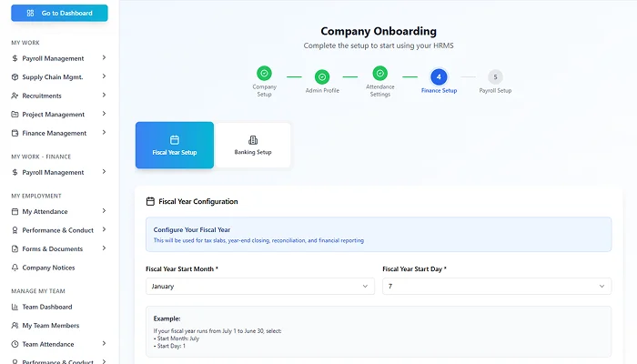This screenshot has width=637, height=364.
Task: Click the Team Attendance clock icon
Action: tap(15, 344)
